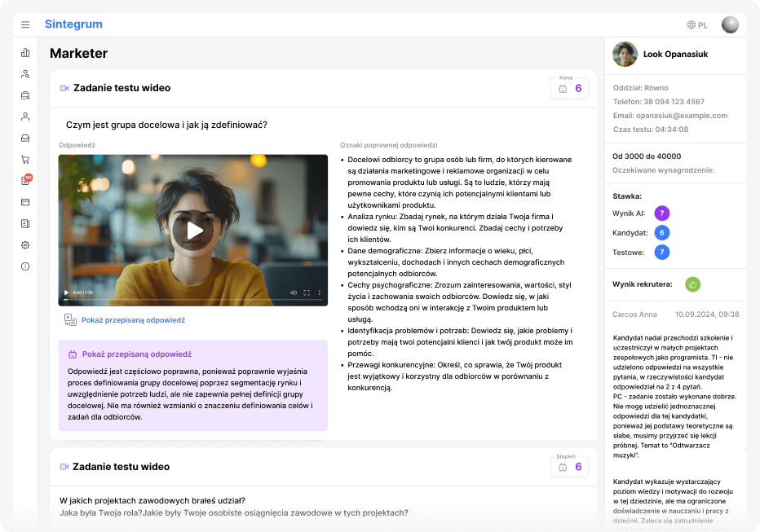Click the first task's Klasa score box

pos(569,88)
